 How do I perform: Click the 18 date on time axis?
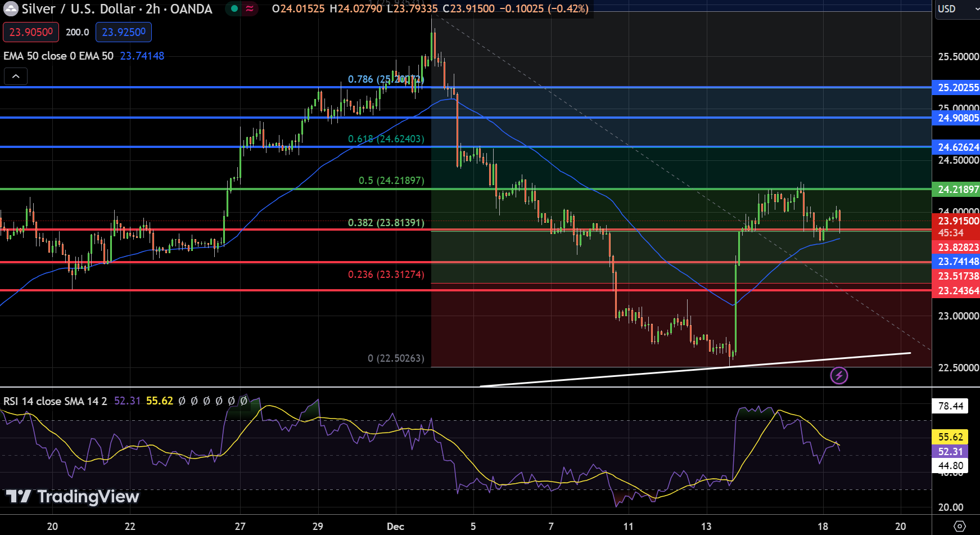(x=823, y=527)
